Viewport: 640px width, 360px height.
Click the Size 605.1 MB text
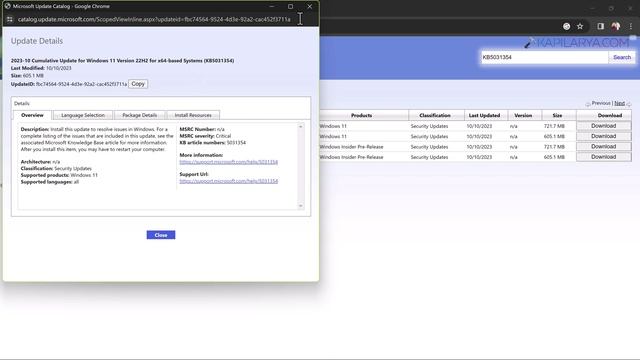coord(27,76)
